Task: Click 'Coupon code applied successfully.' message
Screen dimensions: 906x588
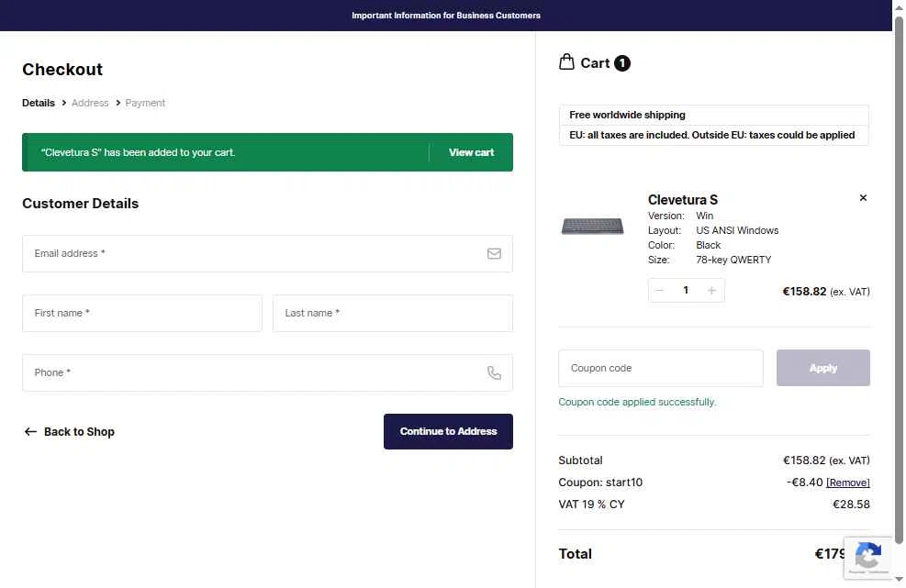Action: [637, 402]
